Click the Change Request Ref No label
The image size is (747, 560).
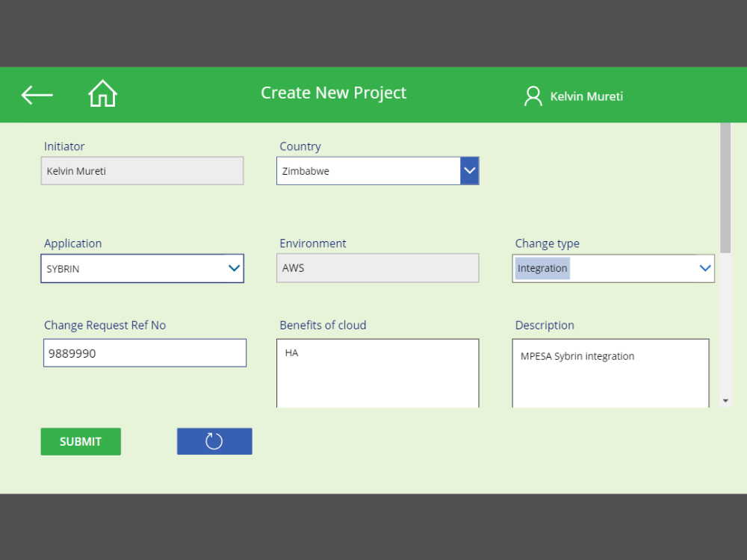coord(105,326)
